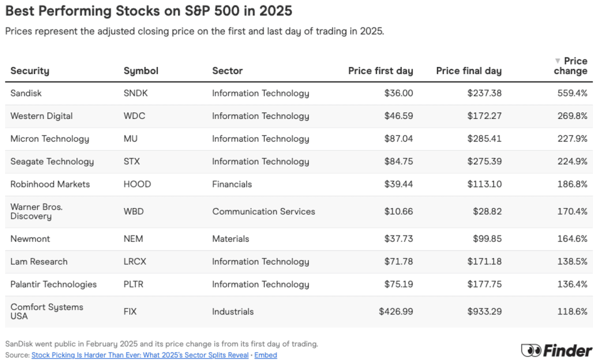Click the STX ticker symbol
Image resolution: width=600 pixels, height=364 pixels.
(x=131, y=161)
